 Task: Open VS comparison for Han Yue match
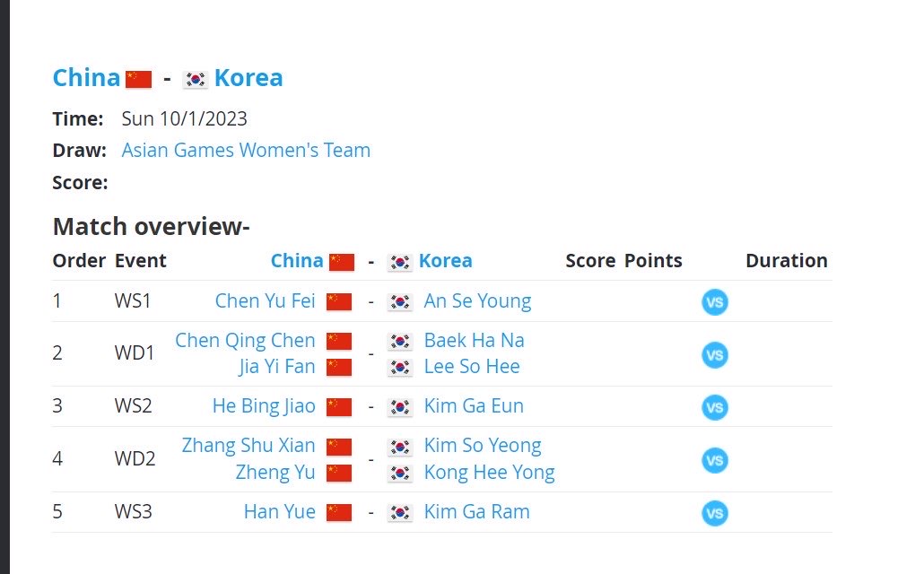(x=714, y=513)
